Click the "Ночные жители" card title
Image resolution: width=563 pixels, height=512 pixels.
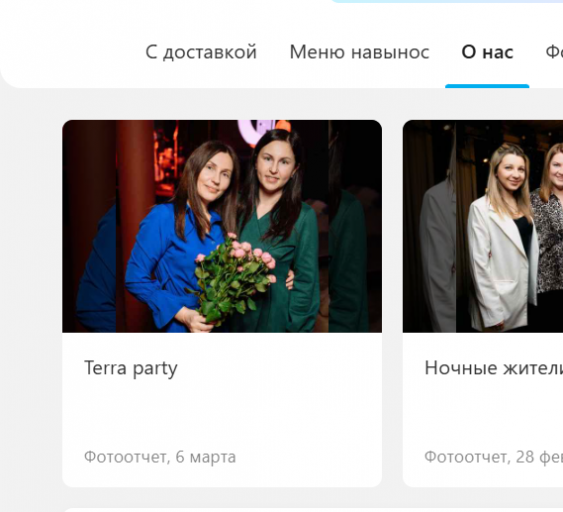coord(494,368)
